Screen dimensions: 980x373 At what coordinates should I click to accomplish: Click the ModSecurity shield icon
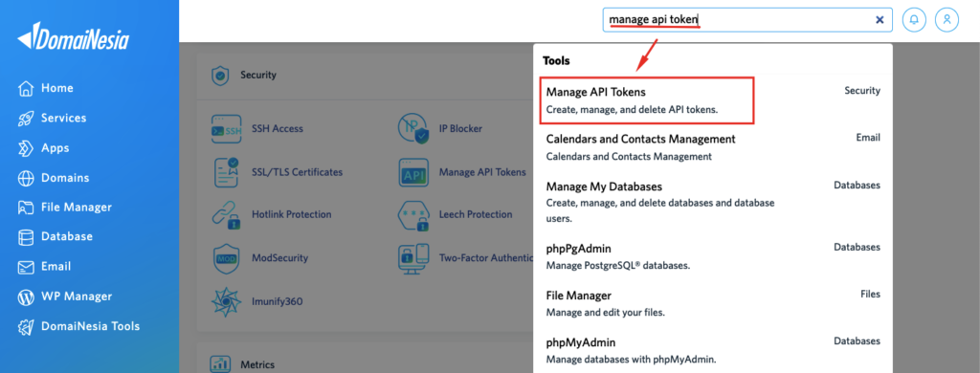[226, 257]
